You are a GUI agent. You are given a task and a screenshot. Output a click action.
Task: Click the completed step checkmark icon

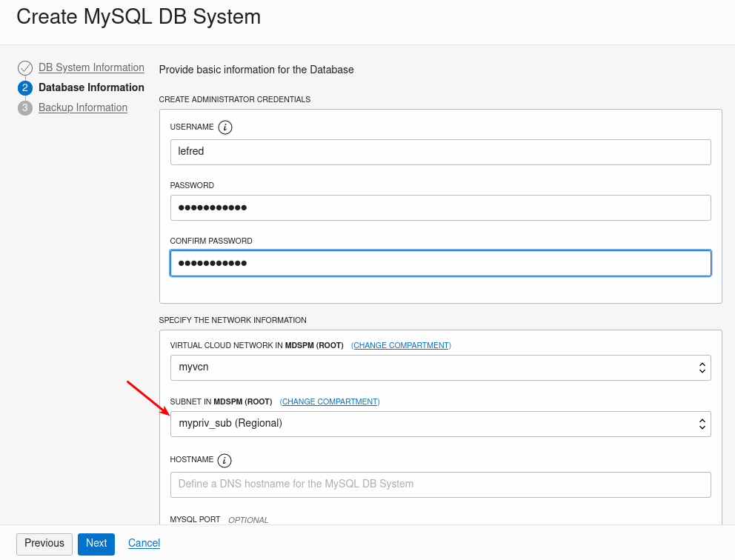[25, 68]
